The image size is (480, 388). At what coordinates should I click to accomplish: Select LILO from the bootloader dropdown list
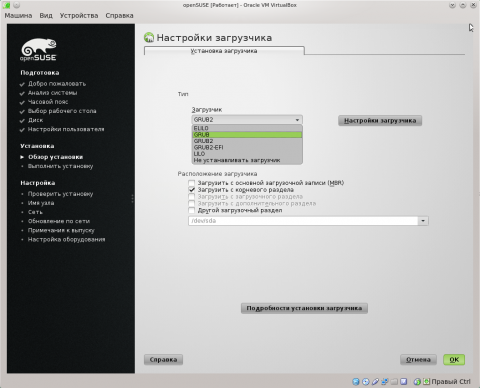pyautogui.click(x=247, y=154)
